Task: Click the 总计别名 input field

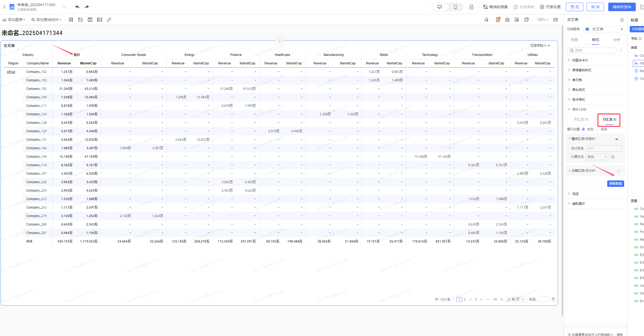Action: 604,148
